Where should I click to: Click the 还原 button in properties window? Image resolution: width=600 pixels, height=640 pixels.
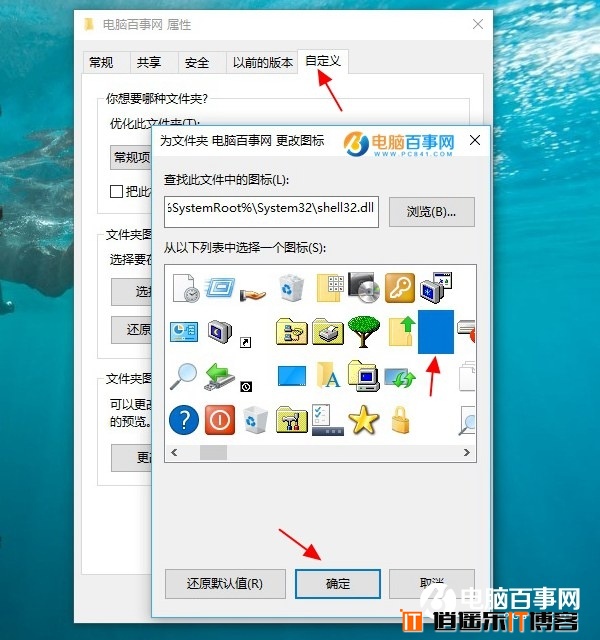132,330
